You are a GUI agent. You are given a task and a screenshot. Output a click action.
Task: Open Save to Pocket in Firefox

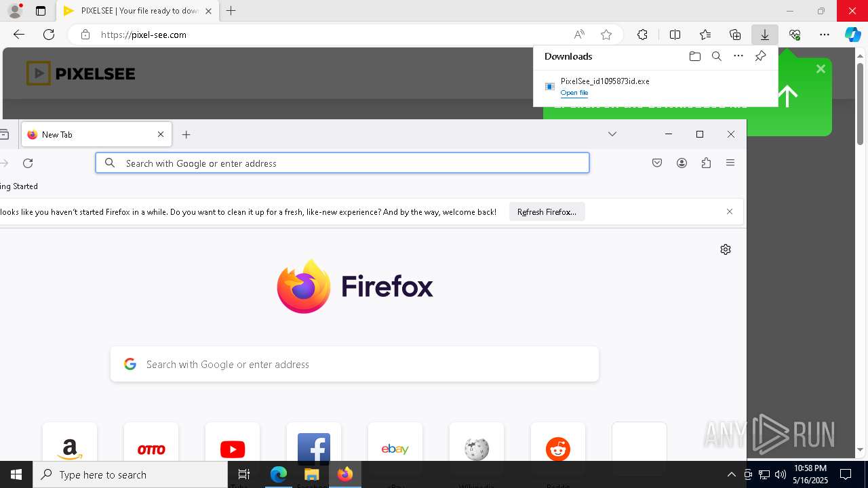657,163
